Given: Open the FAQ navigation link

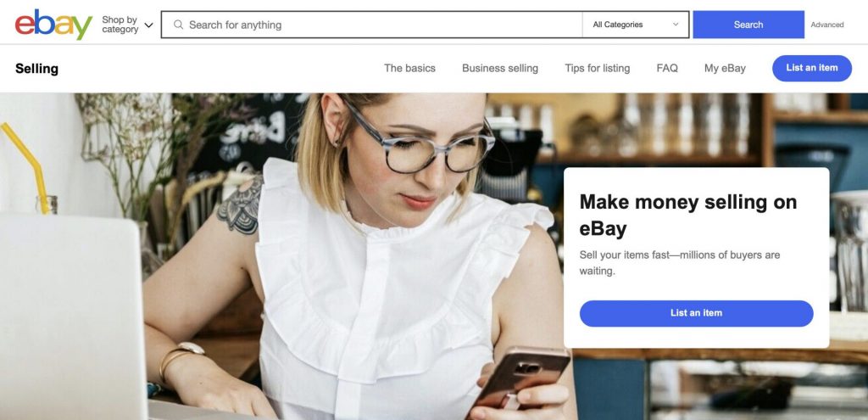Looking at the screenshot, I should pos(667,68).
